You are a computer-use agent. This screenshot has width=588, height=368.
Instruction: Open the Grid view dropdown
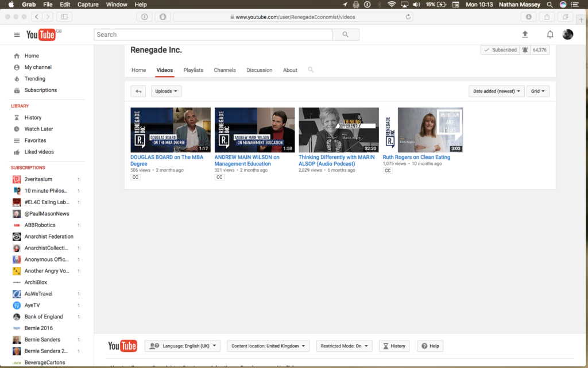coord(538,91)
